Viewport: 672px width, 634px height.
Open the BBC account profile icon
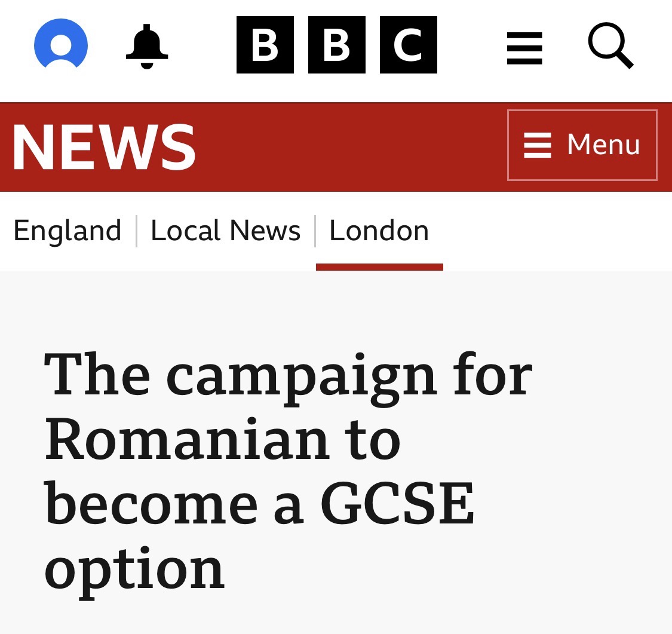pyautogui.click(x=61, y=44)
